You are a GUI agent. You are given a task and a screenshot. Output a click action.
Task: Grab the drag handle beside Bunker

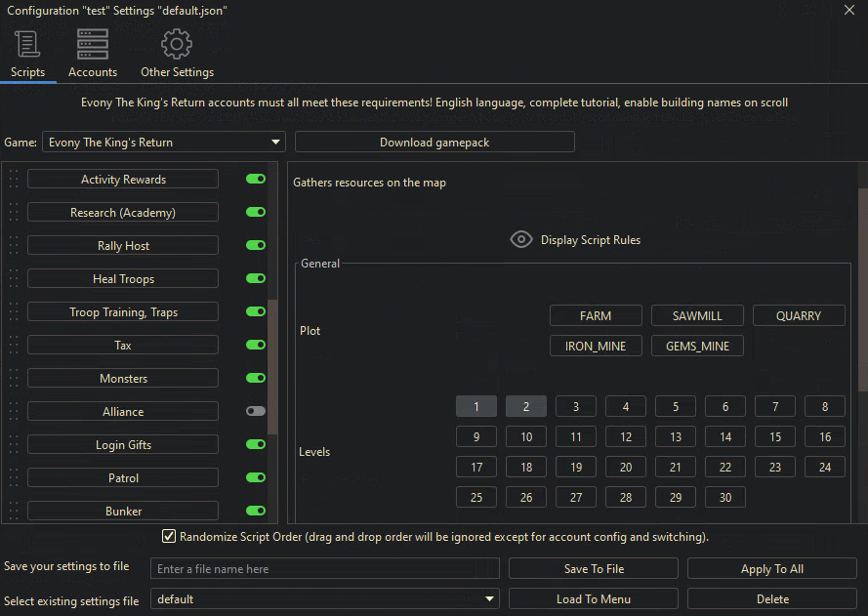click(14, 512)
